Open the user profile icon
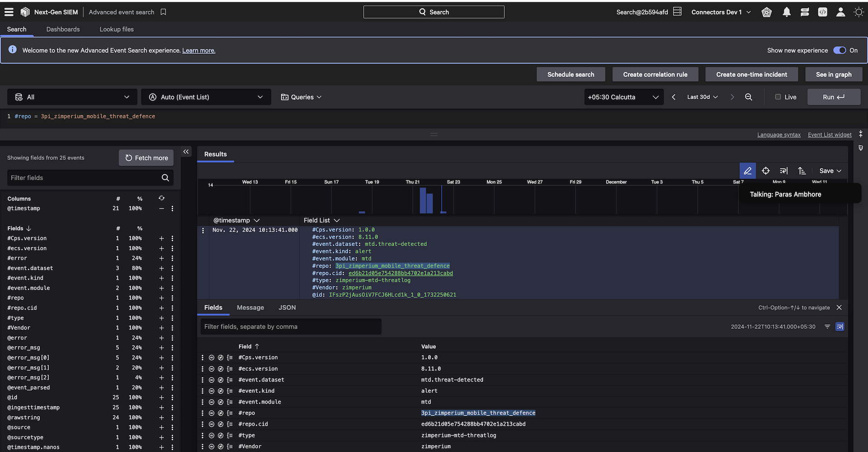The height and width of the screenshot is (452, 868). point(840,12)
